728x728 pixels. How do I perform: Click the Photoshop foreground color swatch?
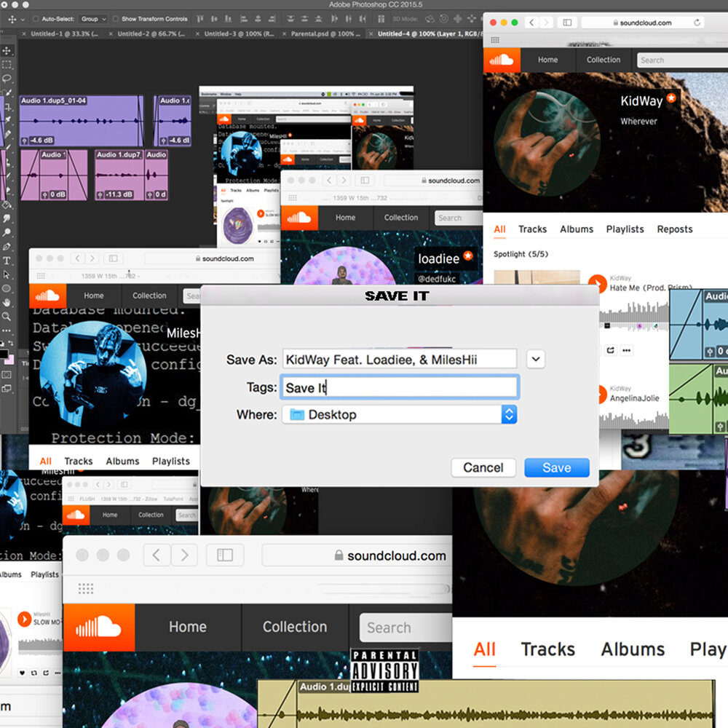(4, 355)
